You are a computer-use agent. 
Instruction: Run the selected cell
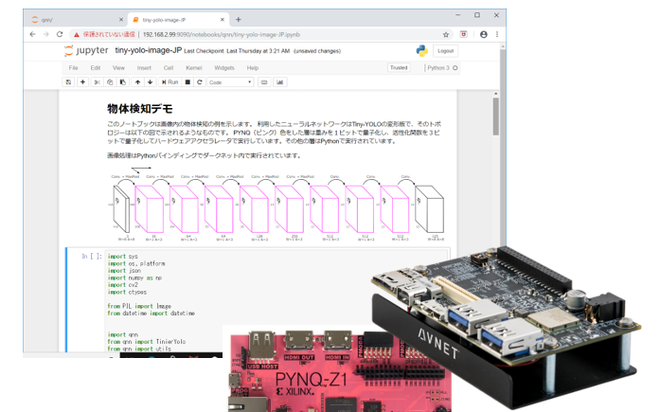(x=170, y=82)
